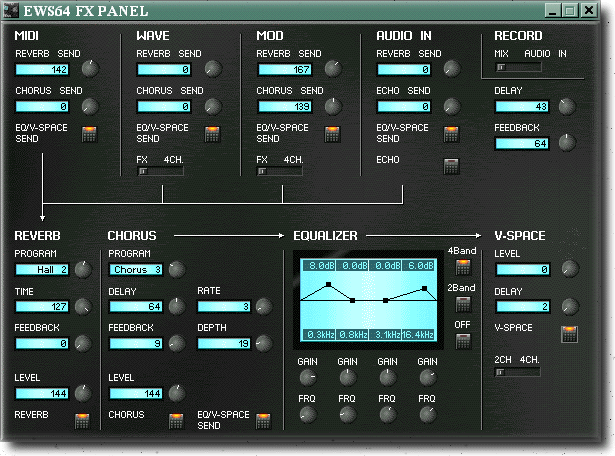Click the fourth equalizer GAIN knob

point(428,378)
